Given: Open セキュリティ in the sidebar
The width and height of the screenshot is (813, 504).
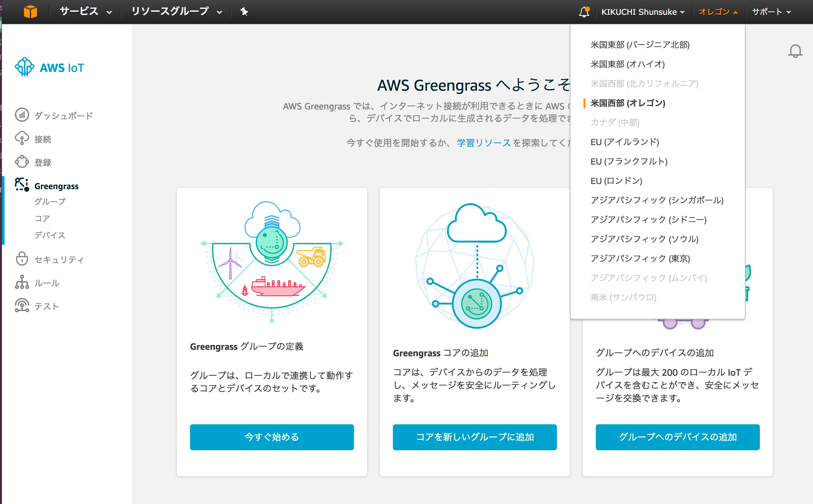Looking at the screenshot, I should tap(59, 259).
